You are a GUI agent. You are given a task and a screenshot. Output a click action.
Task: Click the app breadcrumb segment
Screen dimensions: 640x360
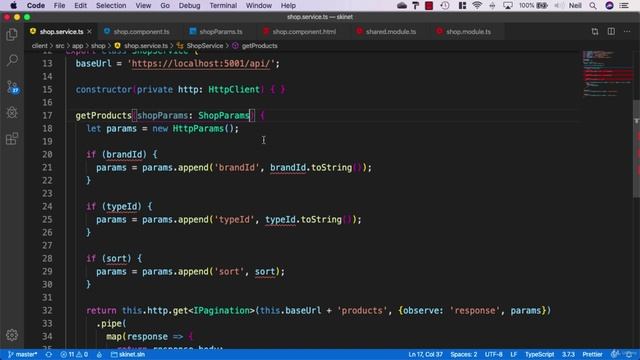[78, 46]
